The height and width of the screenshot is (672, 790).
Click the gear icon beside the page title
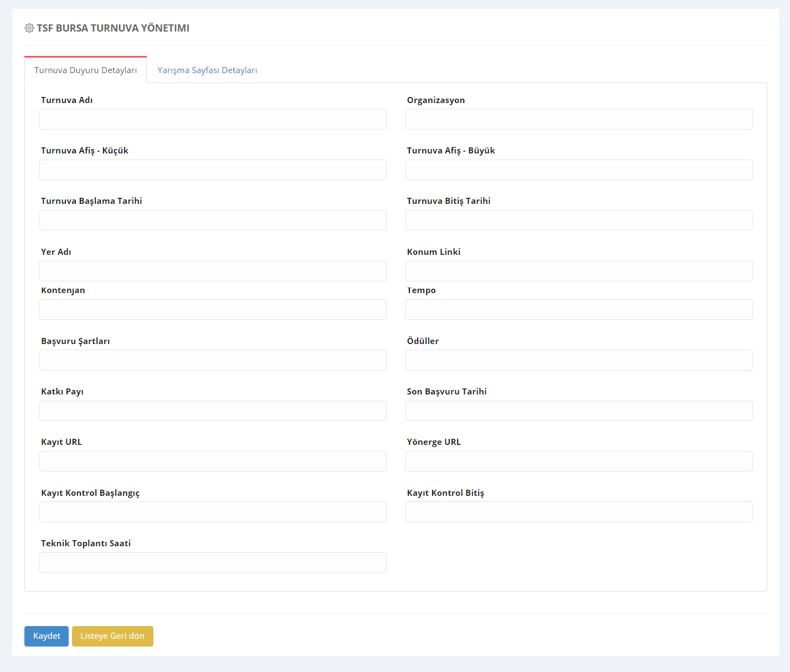[x=29, y=28]
